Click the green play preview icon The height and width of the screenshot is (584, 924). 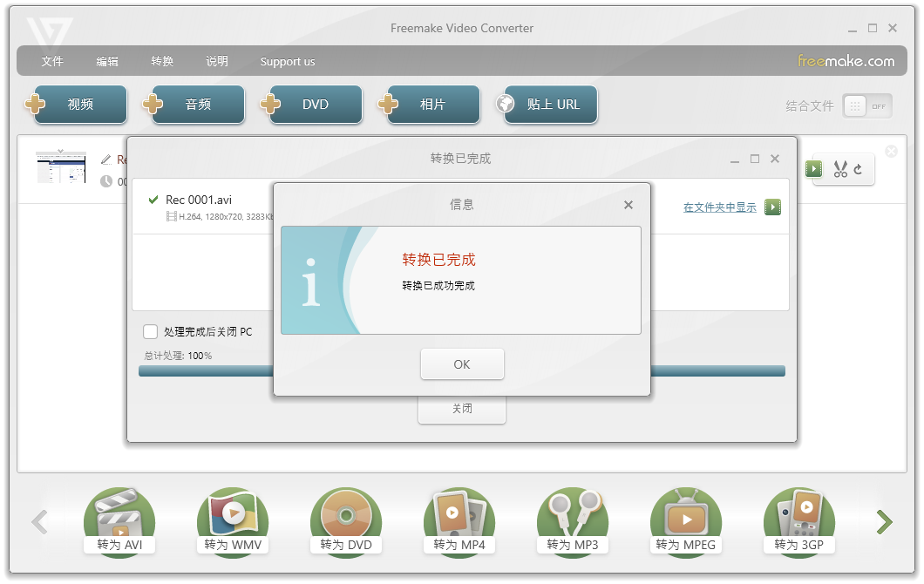click(813, 169)
